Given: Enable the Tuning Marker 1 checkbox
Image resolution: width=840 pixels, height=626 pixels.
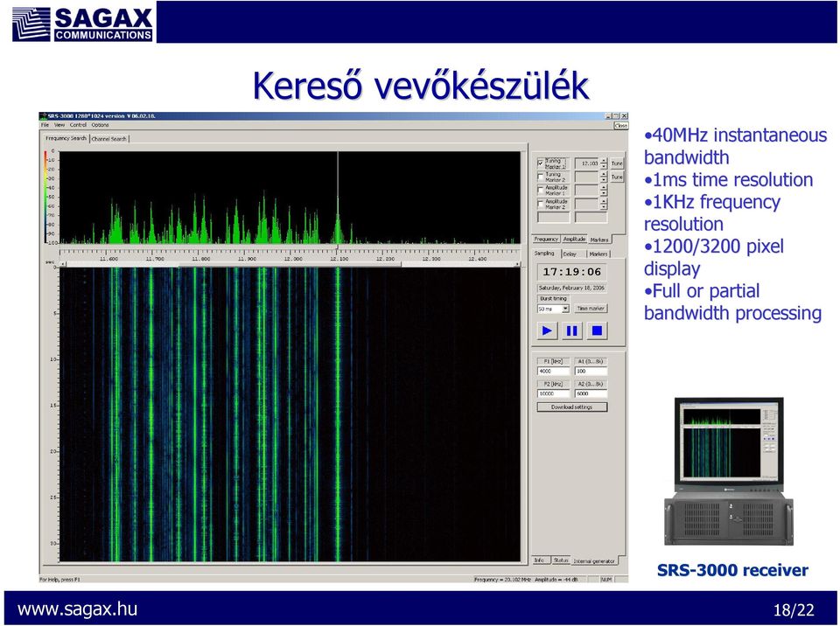Looking at the screenshot, I should (540, 163).
